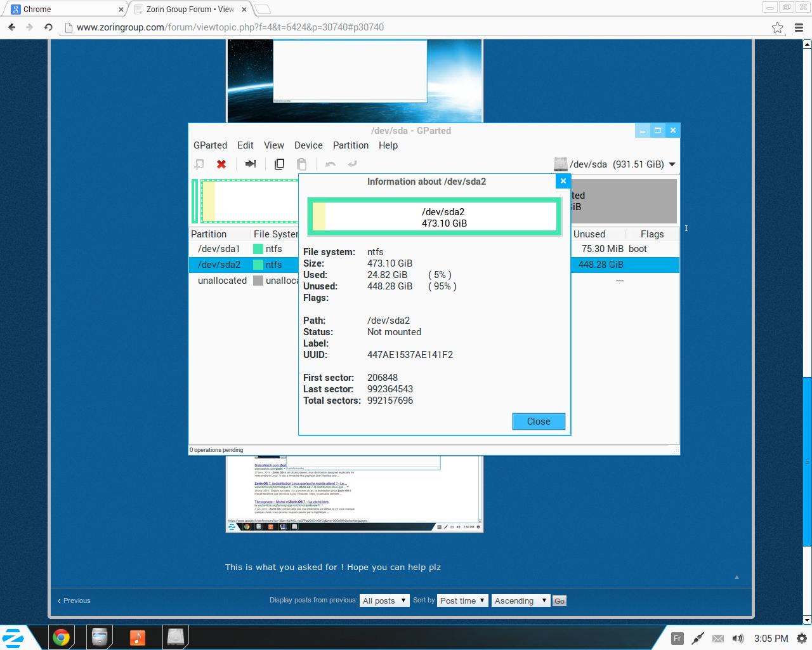
Task: Open the system settings gear in tray
Action: click(802, 639)
